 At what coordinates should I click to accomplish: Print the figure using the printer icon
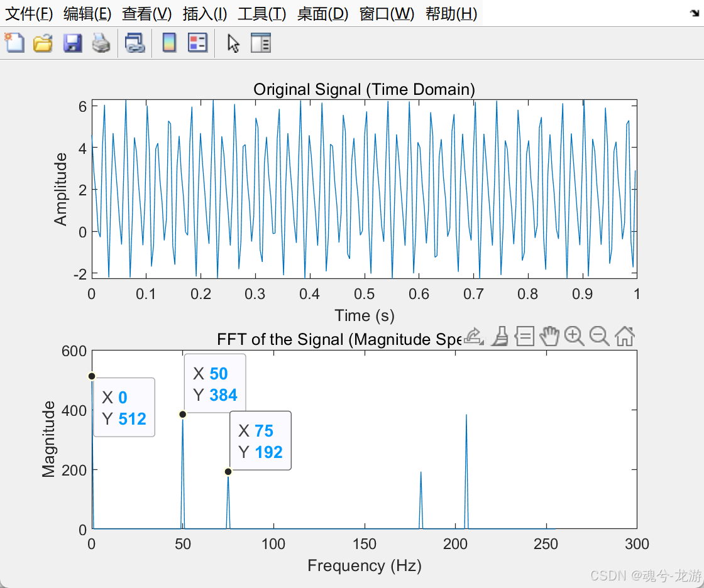click(x=101, y=43)
